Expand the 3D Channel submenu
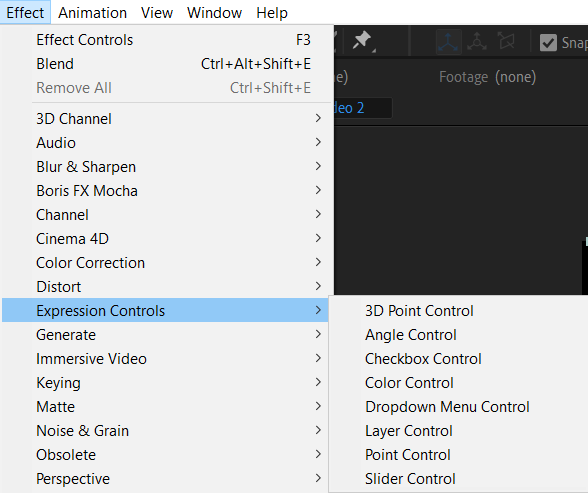Viewport: 588px width, 493px height. tap(165, 118)
